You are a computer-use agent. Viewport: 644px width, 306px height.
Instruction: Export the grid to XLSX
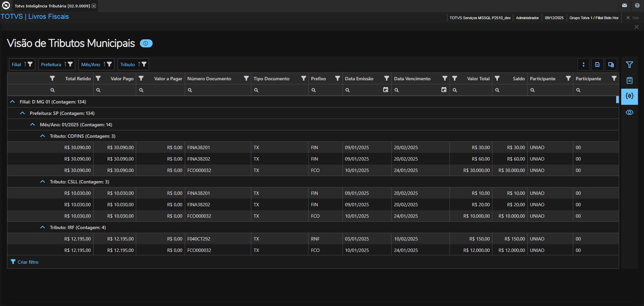point(597,64)
